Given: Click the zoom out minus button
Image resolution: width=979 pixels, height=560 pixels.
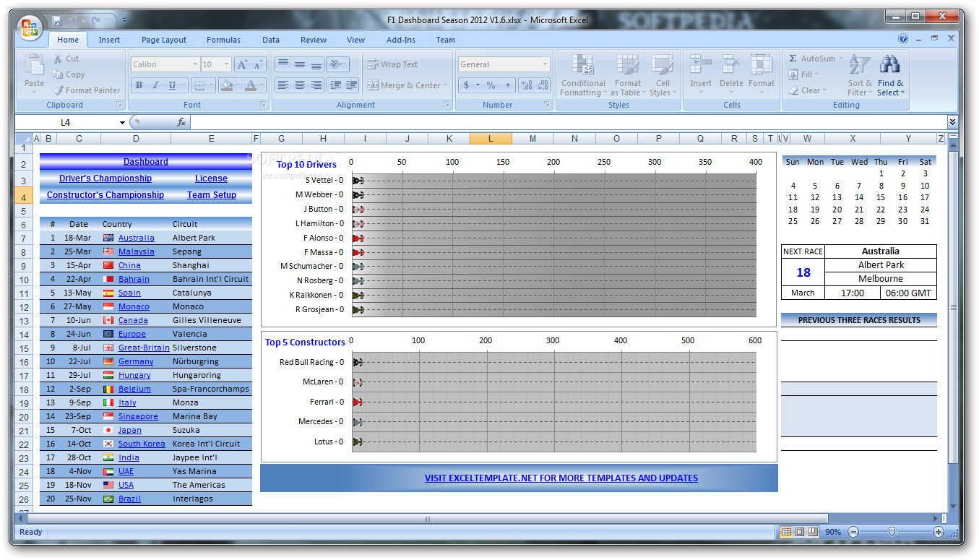Looking at the screenshot, I should click(853, 532).
